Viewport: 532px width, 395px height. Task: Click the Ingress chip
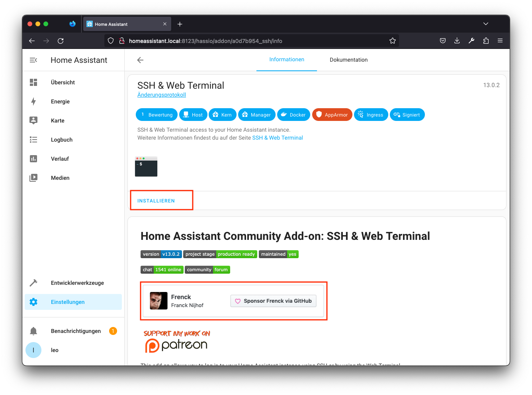click(x=371, y=115)
